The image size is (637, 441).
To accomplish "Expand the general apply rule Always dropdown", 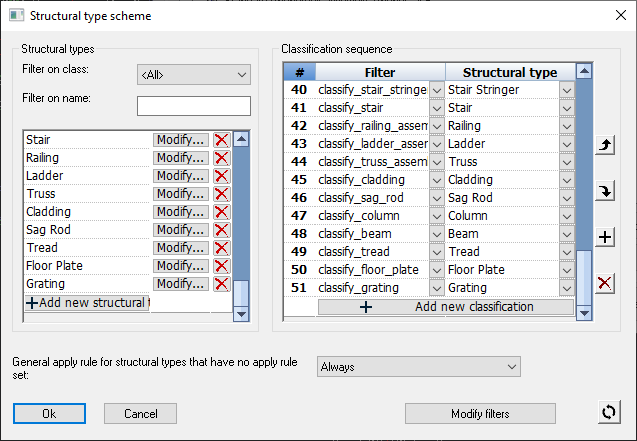I will 419,367.
